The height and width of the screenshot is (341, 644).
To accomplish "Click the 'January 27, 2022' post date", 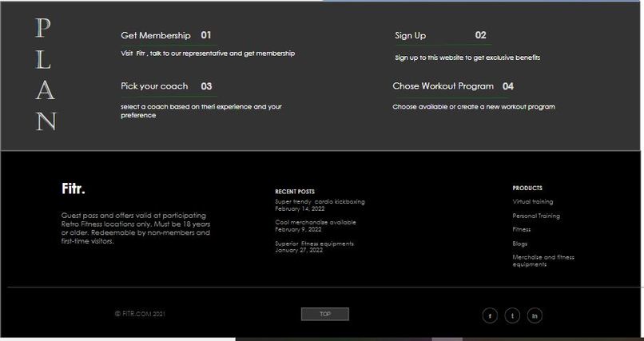I will [x=299, y=250].
